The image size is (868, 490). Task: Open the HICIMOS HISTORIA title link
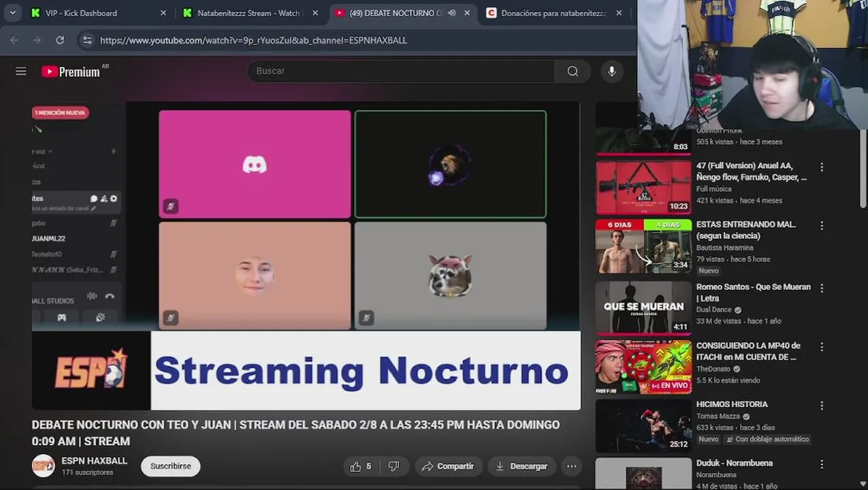(732, 404)
